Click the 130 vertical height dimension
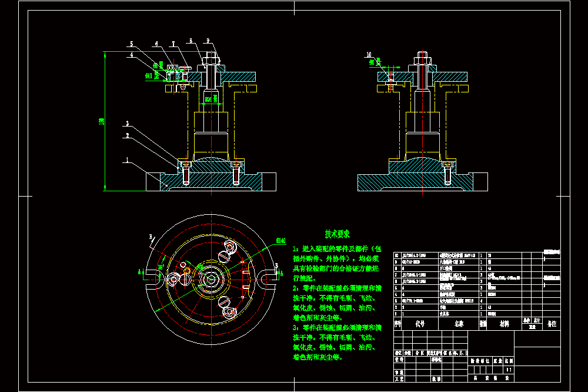Screen dimensions: 588x392 pos(101,121)
